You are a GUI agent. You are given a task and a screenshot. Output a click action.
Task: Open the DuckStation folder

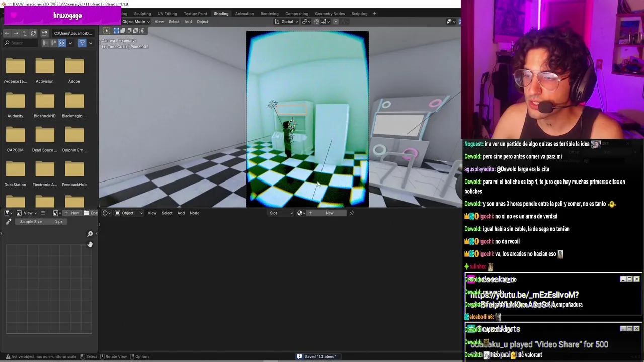tap(15, 173)
